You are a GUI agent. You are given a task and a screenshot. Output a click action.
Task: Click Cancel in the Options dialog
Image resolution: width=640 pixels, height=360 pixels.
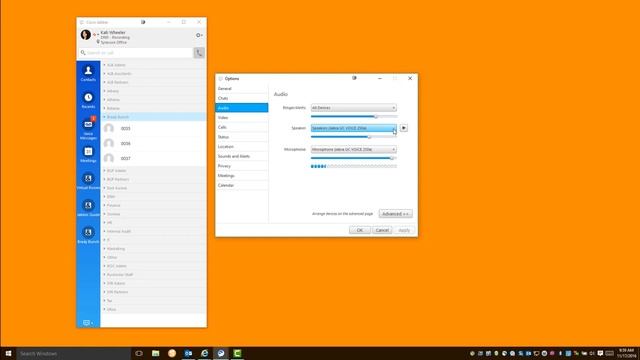click(x=382, y=230)
